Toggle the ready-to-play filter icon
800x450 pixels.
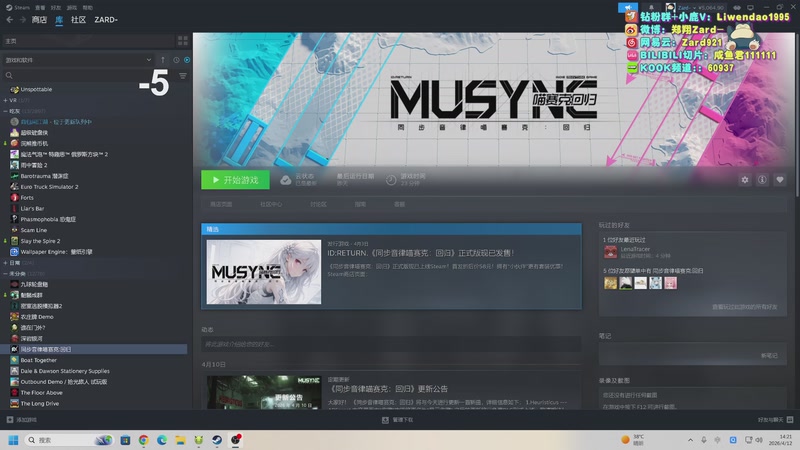187,60
